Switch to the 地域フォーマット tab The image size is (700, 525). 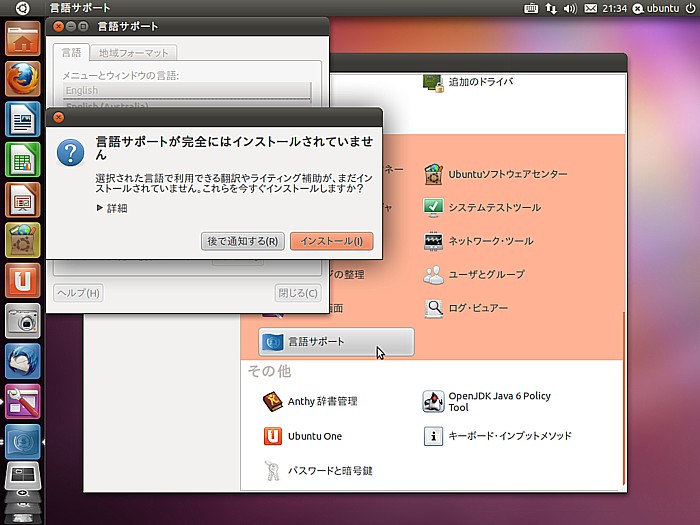133,53
